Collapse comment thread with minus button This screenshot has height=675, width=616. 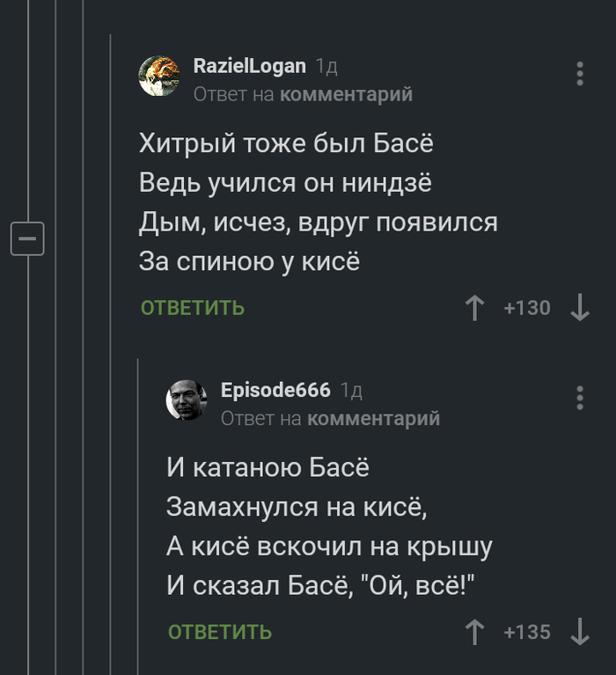click(x=27, y=238)
